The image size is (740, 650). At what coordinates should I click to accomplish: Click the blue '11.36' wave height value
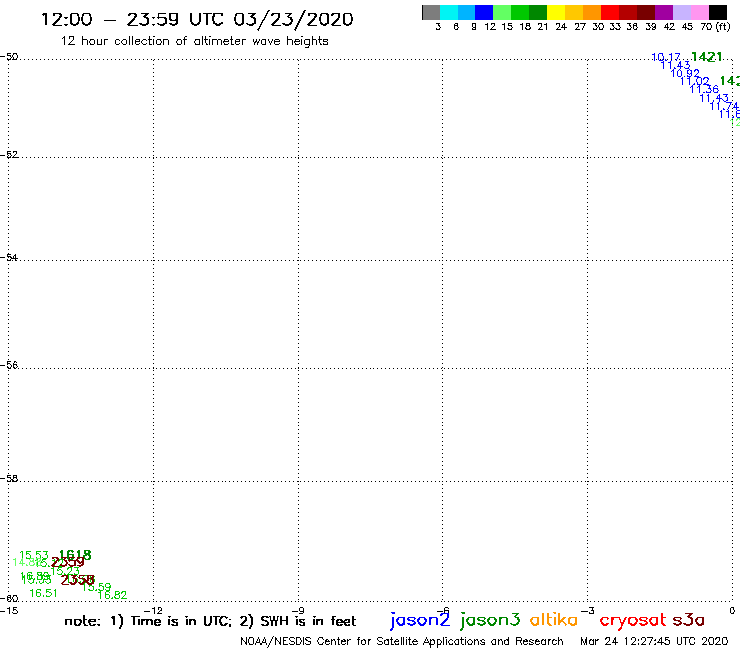pyautogui.click(x=704, y=89)
